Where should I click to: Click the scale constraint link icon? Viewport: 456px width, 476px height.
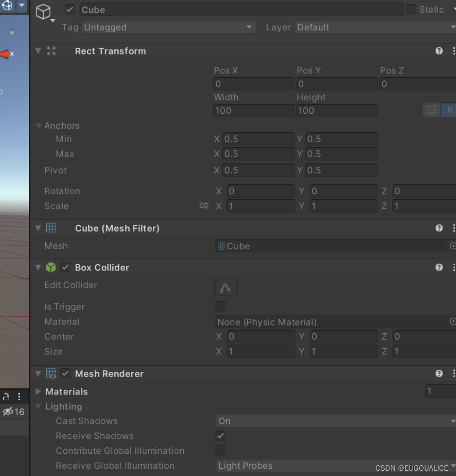point(204,205)
